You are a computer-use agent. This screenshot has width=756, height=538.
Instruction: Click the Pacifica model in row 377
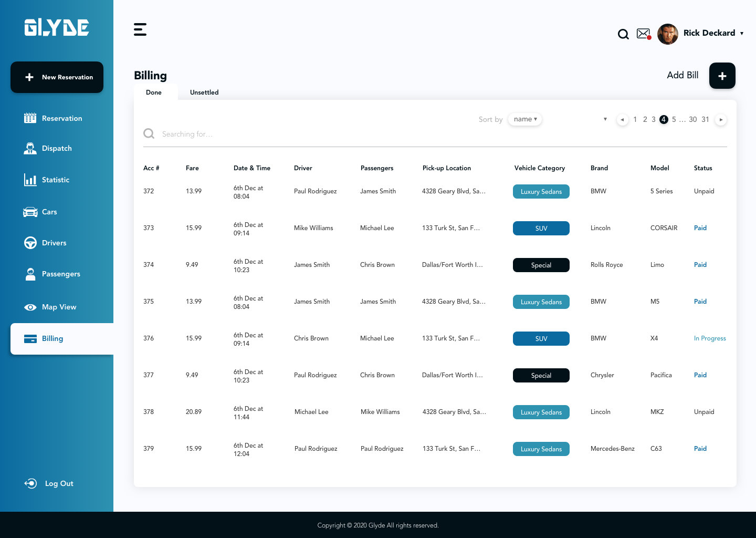pos(661,375)
